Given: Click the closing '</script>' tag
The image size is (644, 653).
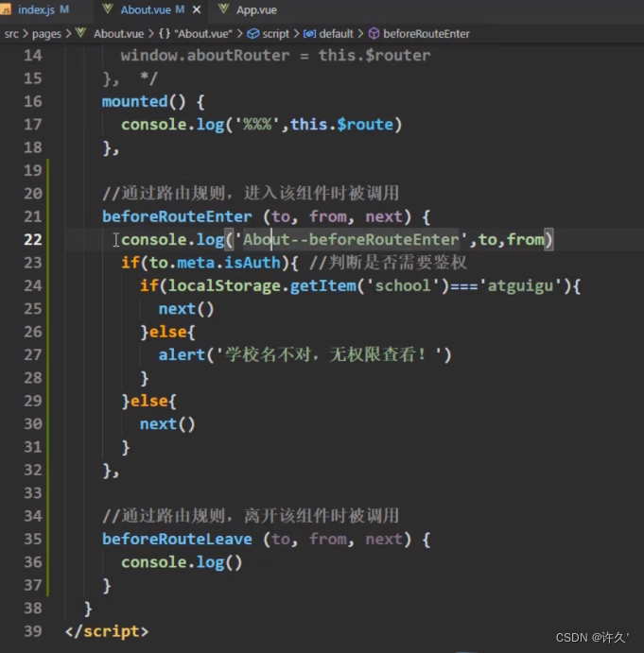Looking at the screenshot, I should [x=107, y=631].
